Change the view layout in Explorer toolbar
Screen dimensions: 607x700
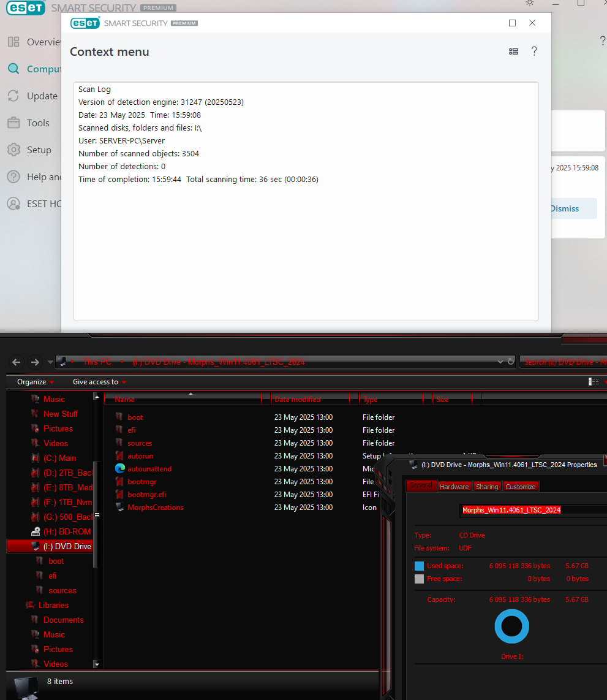593,382
